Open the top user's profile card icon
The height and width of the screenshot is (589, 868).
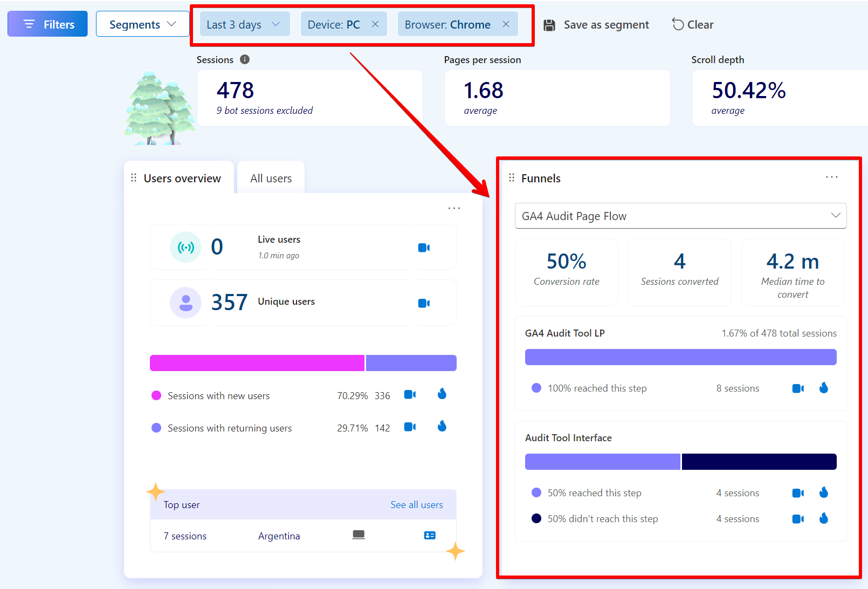tap(430, 535)
